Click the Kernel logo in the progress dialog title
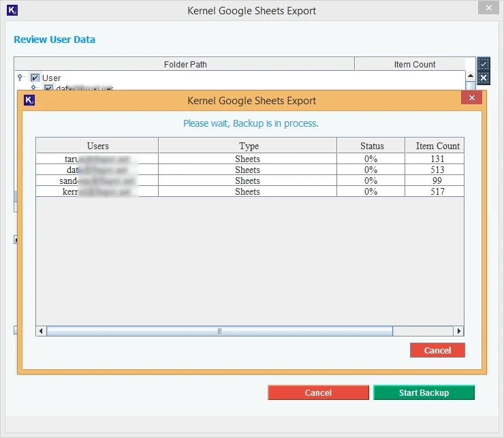The width and height of the screenshot is (504, 438). coord(29,101)
